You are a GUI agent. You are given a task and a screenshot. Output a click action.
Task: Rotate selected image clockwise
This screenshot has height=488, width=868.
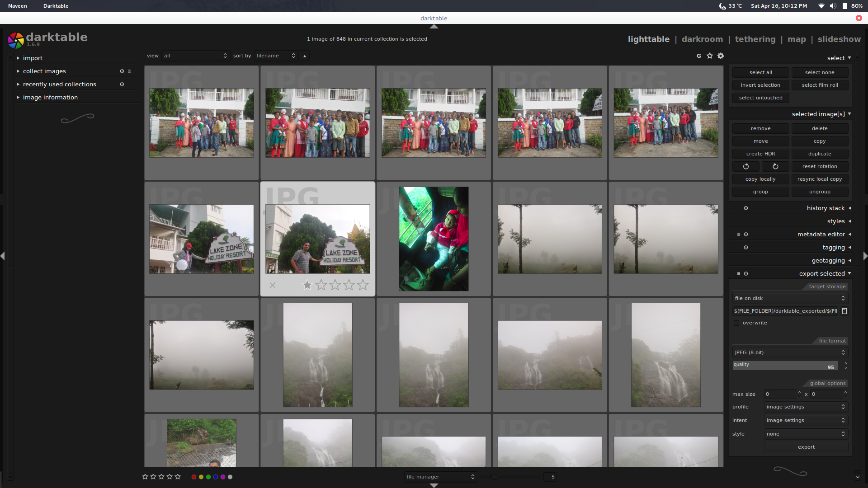coord(775,166)
